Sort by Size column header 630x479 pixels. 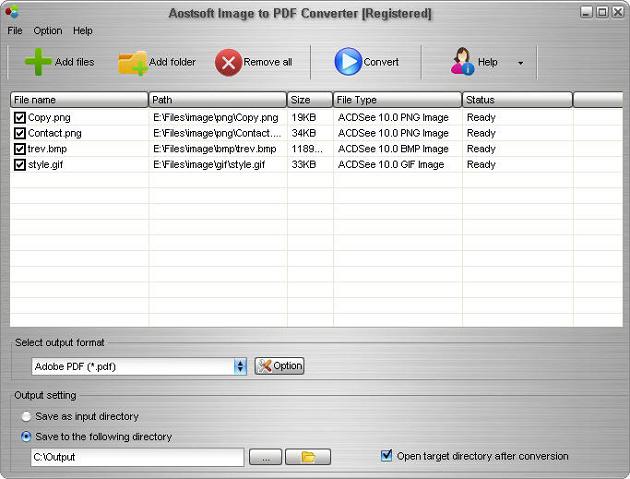tap(310, 100)
